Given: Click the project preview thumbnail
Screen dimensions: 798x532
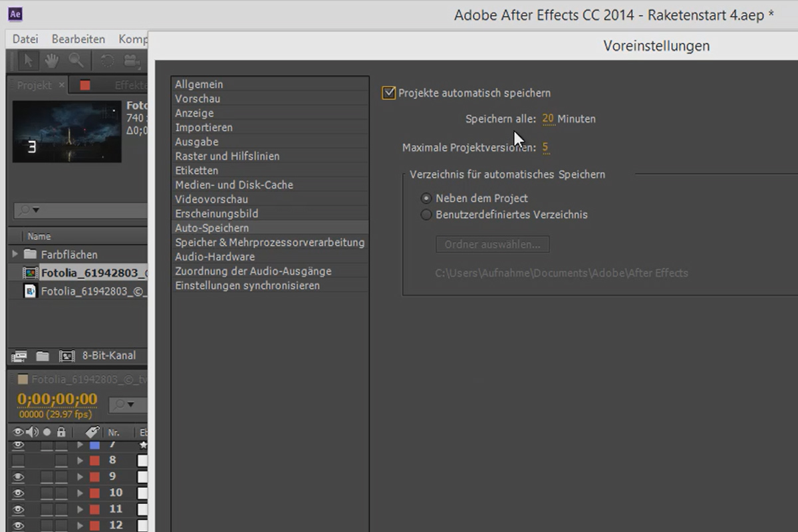Looking at the screenshot, I should (x=66, y=132).
